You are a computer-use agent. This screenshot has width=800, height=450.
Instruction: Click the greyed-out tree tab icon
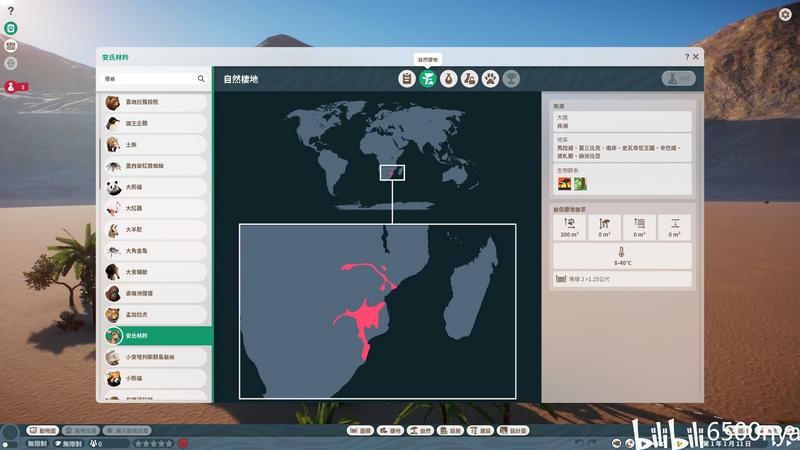pos(511,79)
